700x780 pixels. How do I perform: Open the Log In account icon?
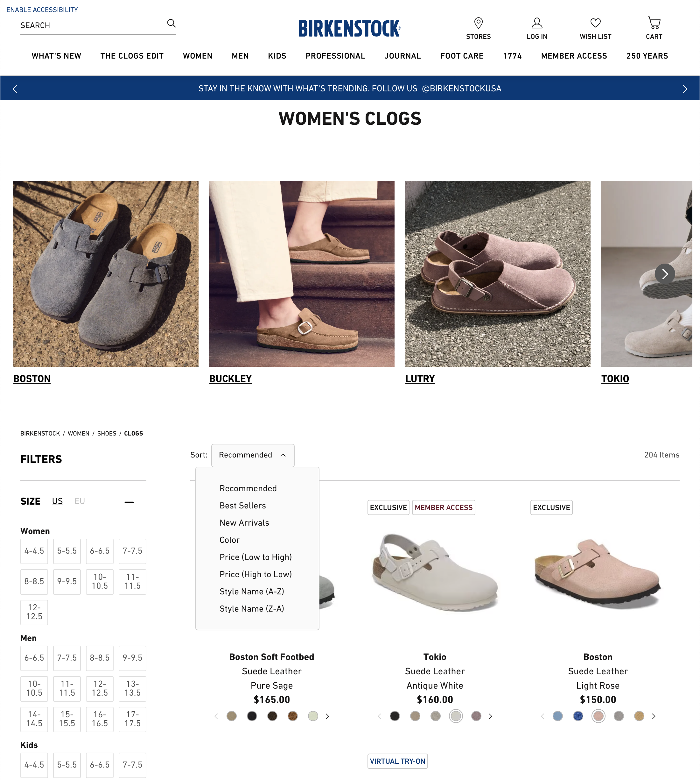pos(537,23)
